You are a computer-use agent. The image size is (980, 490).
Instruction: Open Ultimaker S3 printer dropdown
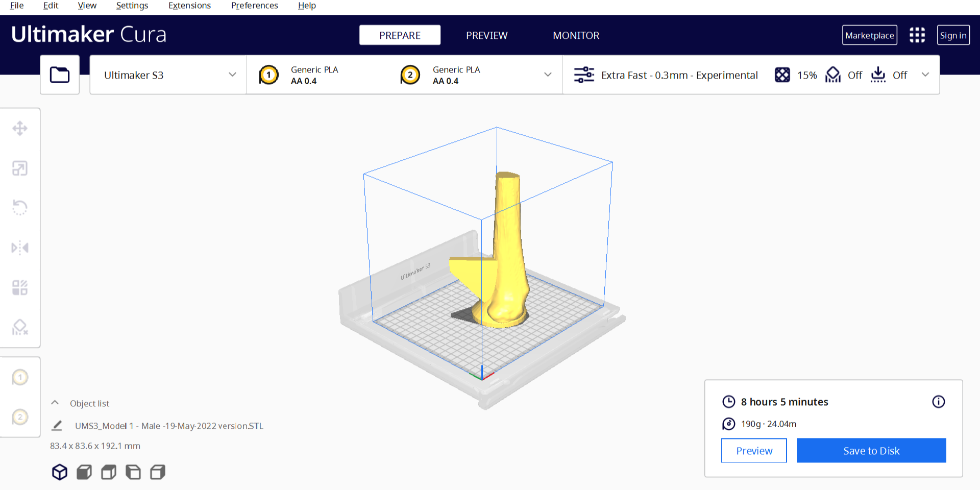coord(168,75)
